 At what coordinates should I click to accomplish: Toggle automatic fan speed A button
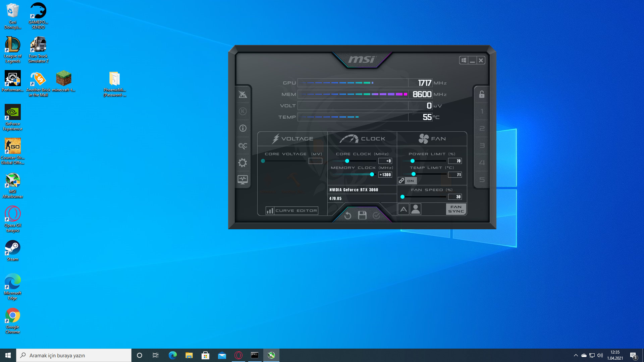click(404, 209)
